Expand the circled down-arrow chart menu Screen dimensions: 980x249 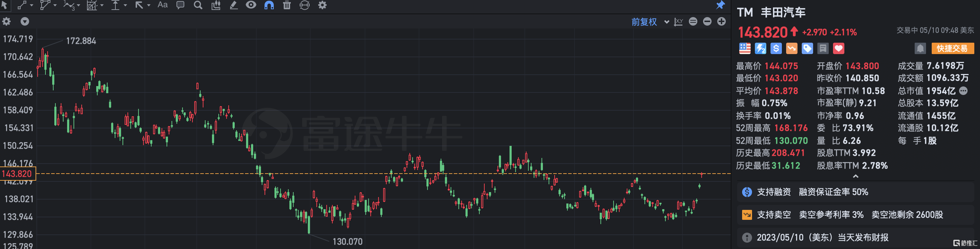click(x=25, y=21)
